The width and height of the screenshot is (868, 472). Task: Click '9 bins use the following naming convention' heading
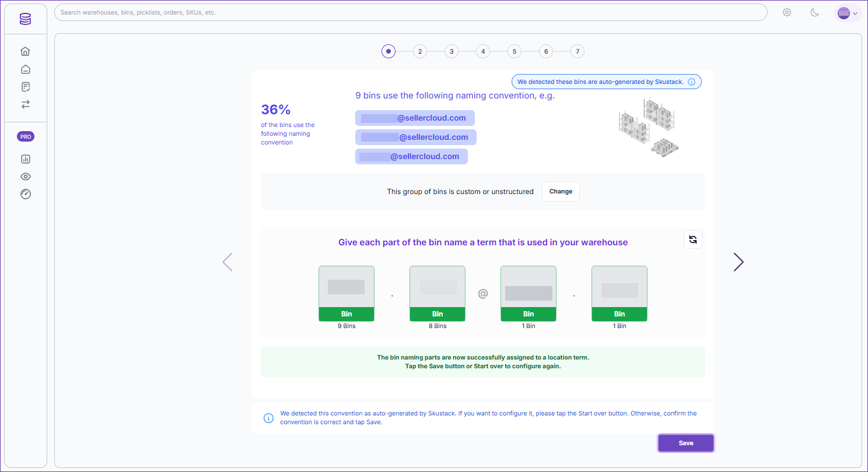(455, 96)
